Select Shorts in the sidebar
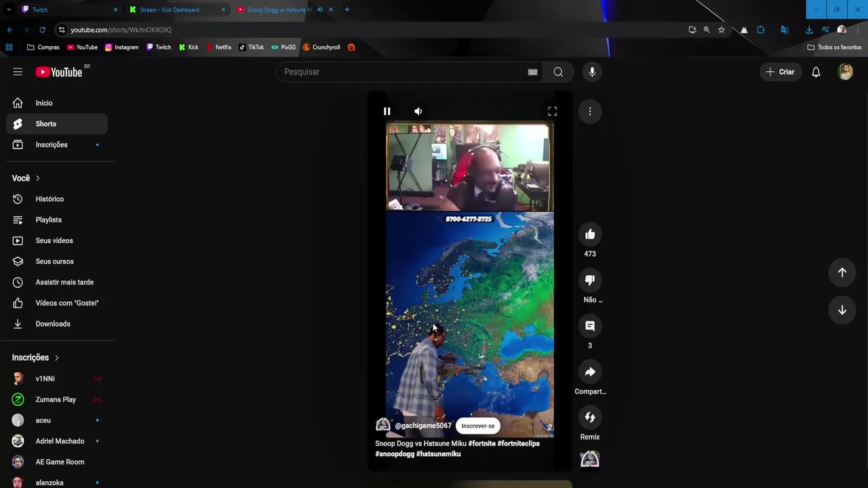 (57, 124)
